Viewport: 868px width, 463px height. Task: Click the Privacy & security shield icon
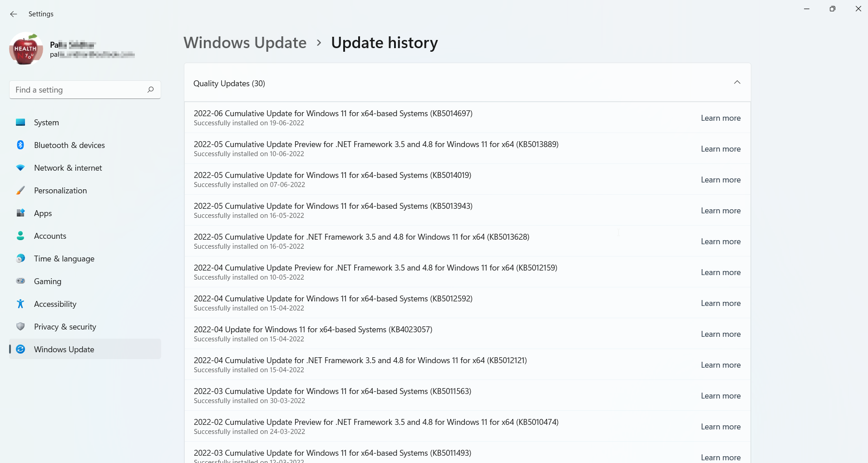click(20, 327)
